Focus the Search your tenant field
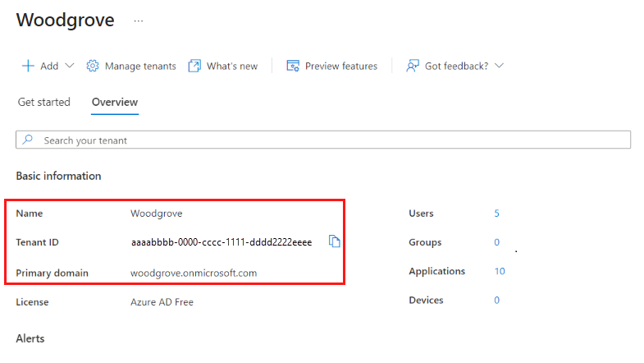Screen dimensions: 644x363 328,140
